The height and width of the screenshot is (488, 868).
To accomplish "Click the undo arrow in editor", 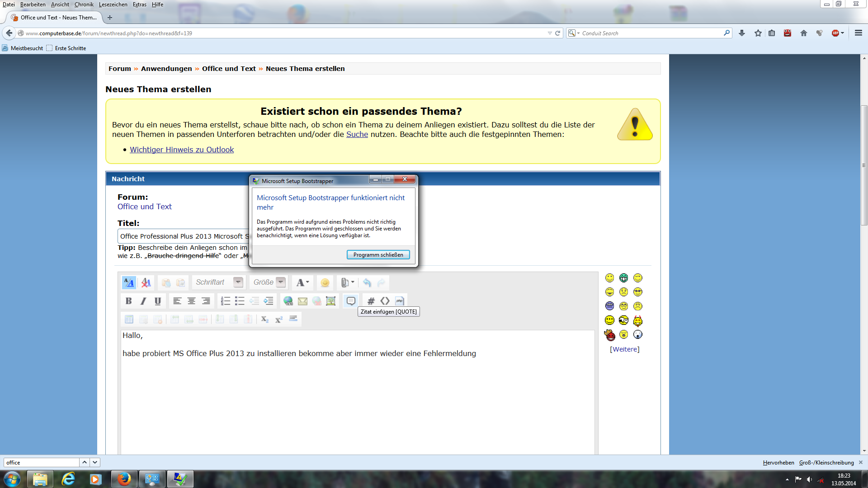I will click(x=367, y=283).
